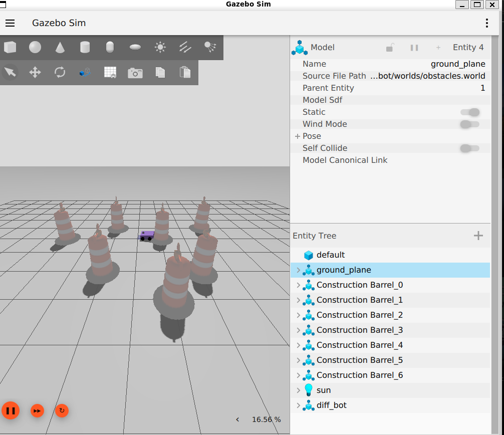Select the diff_bot entity row
Viewport: 504px width, 435px height.
pyautogui.click(x=390, y=405)
